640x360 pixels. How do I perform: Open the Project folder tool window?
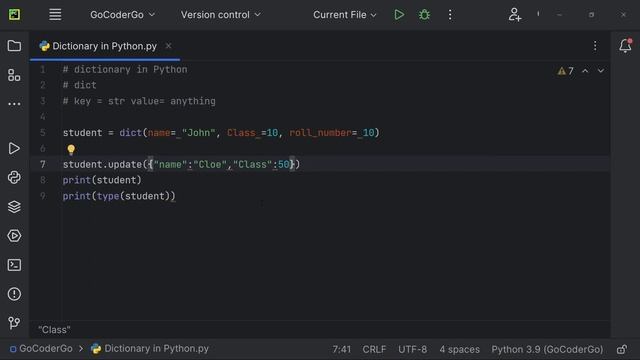14,46
